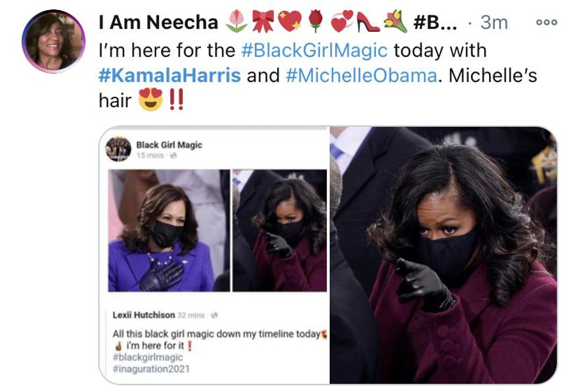This screenshot has width=579, height=392.
Task: Click the "I Am Neecha" display name
Action: point(159,22)
